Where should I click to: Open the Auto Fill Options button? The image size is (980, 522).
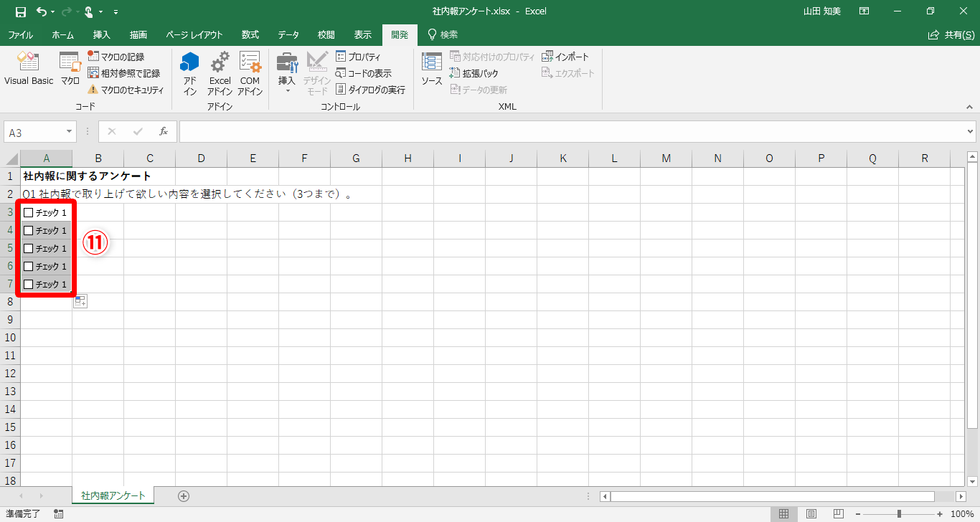80,301
